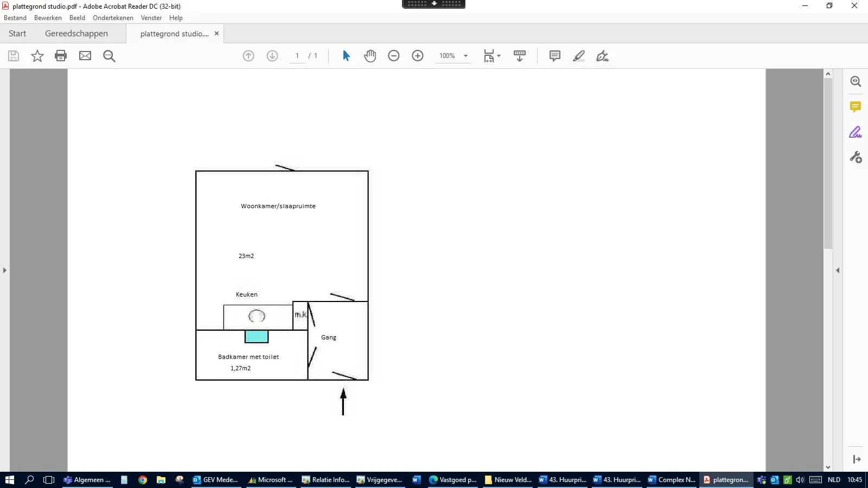Viewport: 868px width, 488px height.
Task: Click the zoom in plus button
Action: coord(418,56)
